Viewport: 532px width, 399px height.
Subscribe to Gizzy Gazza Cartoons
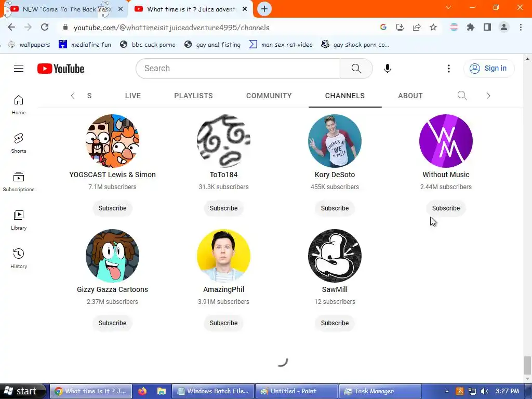click(112, 323)
